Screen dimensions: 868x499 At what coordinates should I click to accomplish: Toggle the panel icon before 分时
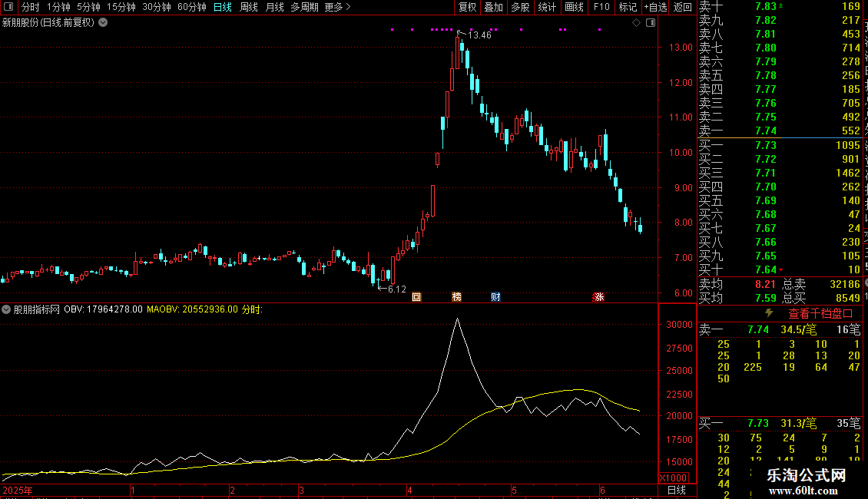pyautogui.click(x=8, y=7)
